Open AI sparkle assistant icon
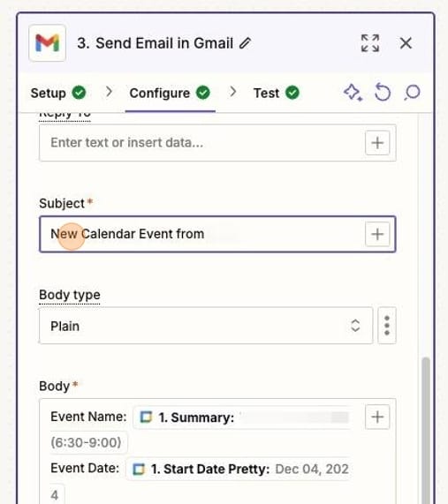The width and height of the screenshot is (448, 504). (353, 93)
